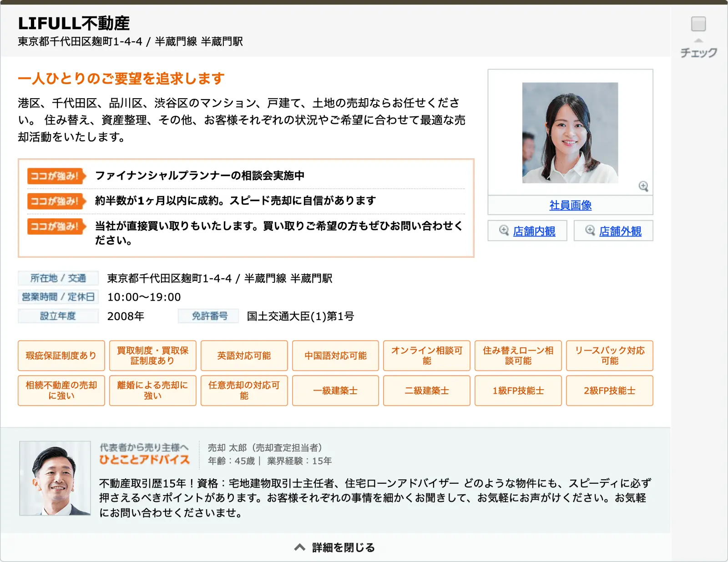Select the 相続不動産の売却に強い tag
This screenshot has height=562, width=728.
[x=61, y=391]
